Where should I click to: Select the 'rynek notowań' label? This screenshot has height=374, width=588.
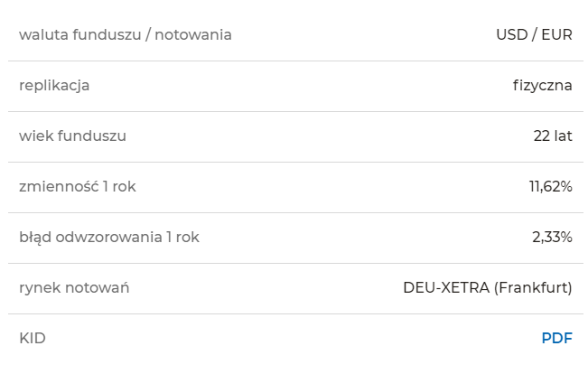74,287
